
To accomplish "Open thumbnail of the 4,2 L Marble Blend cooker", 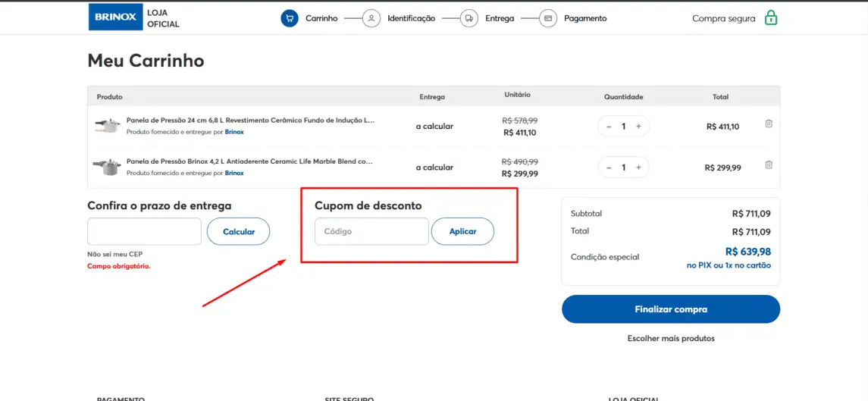I will [x=108, y=167].
